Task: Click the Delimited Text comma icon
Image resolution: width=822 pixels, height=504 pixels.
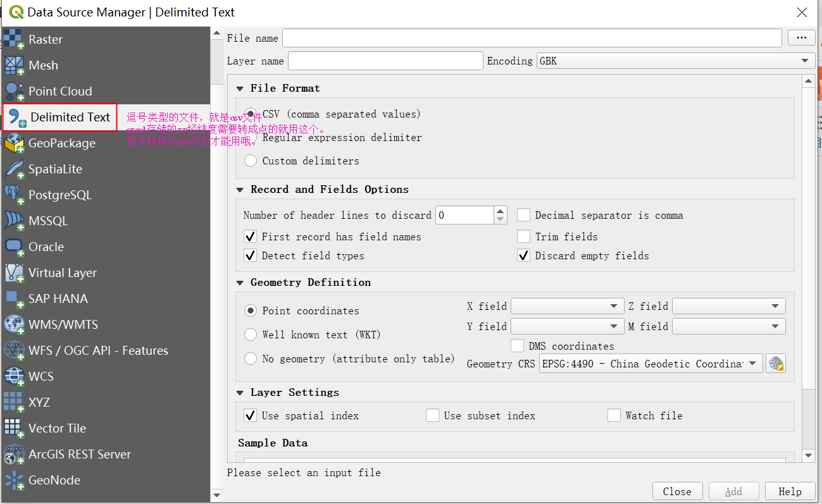Action: click(17, 118)
